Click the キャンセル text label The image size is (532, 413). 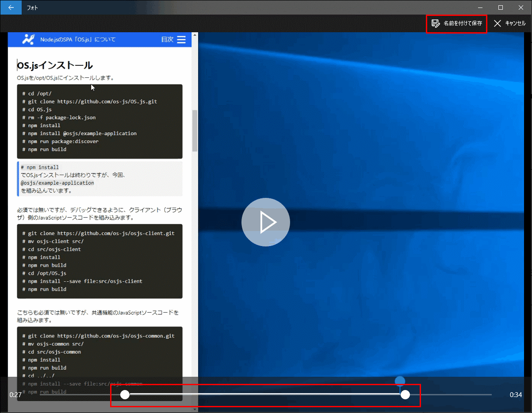pos(515,23)
